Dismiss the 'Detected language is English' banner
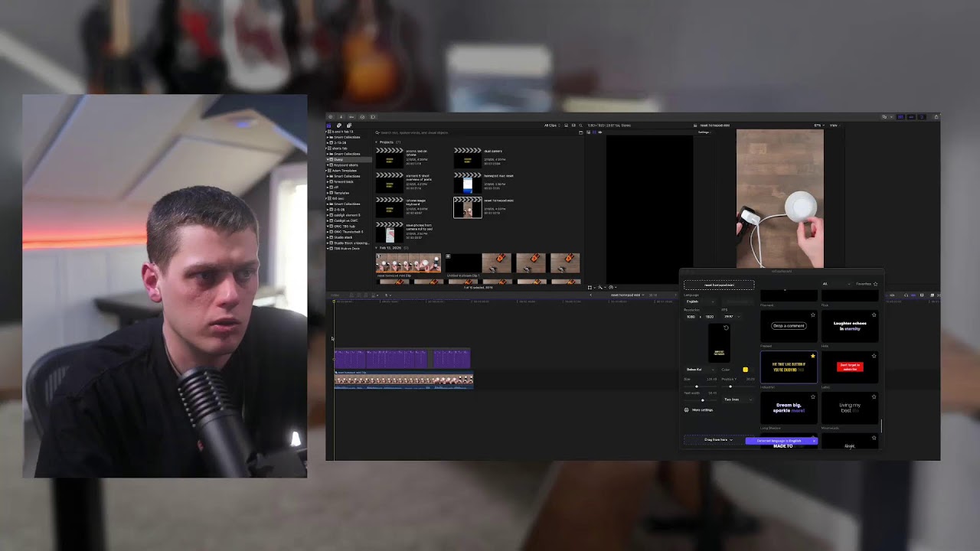Image resolution: width=980 pixels, height=551 pixels. [814, 441]
